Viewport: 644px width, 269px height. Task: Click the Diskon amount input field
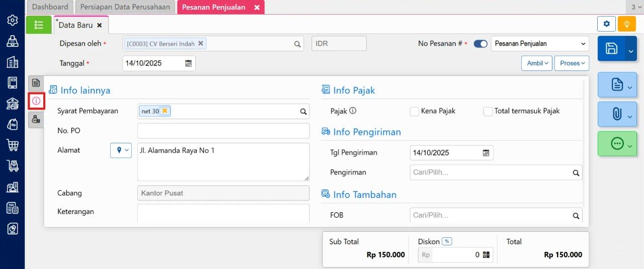click(455, 255)
